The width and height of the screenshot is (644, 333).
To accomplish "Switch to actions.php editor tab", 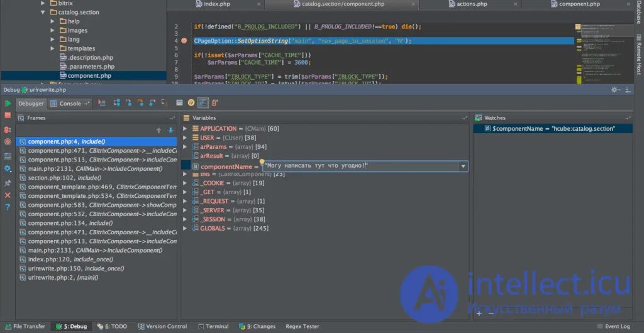I will tap(472, 4).
